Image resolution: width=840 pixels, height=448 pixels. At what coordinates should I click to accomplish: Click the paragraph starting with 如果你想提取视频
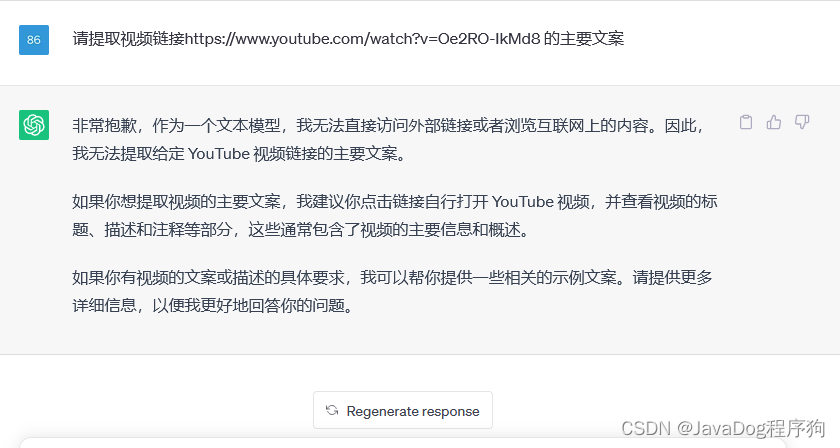[x=395, y=215]
